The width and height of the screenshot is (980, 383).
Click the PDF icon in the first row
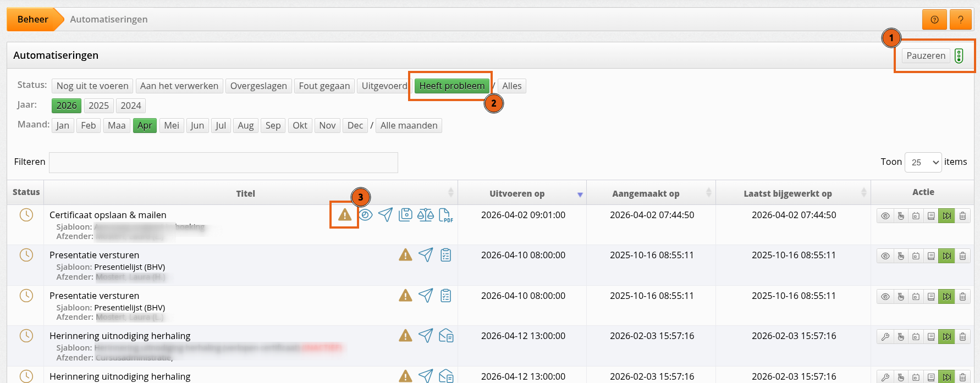pos(445,215)
